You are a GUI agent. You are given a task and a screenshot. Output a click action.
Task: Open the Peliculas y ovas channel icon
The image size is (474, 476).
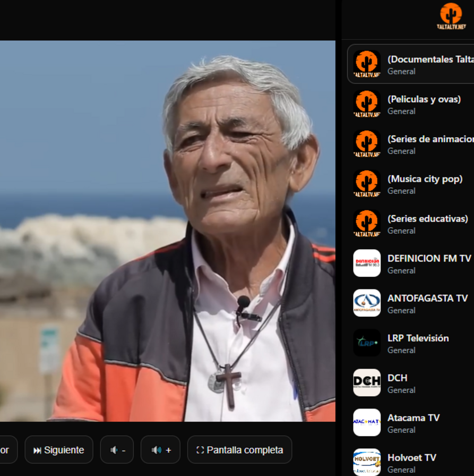coord(367,104)
